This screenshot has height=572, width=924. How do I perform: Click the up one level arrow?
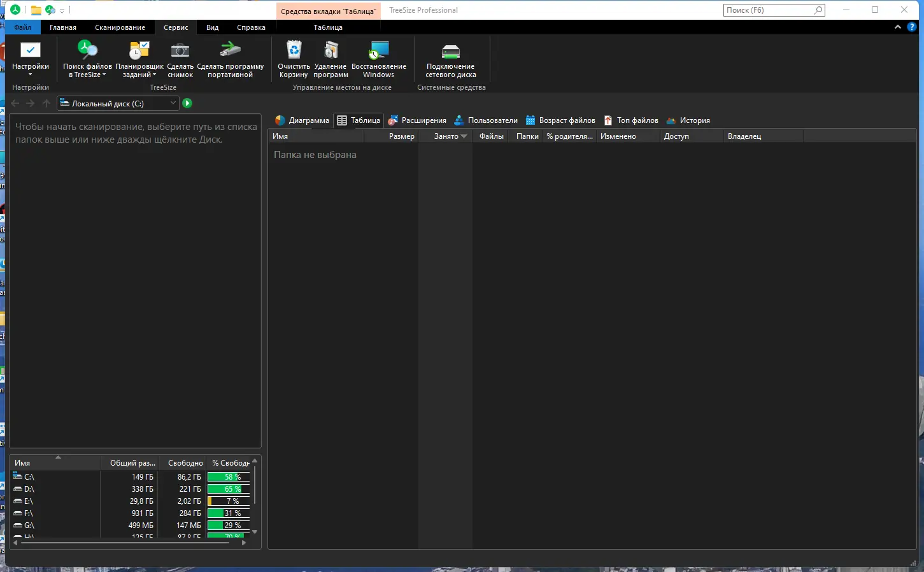tap(46, 103)
